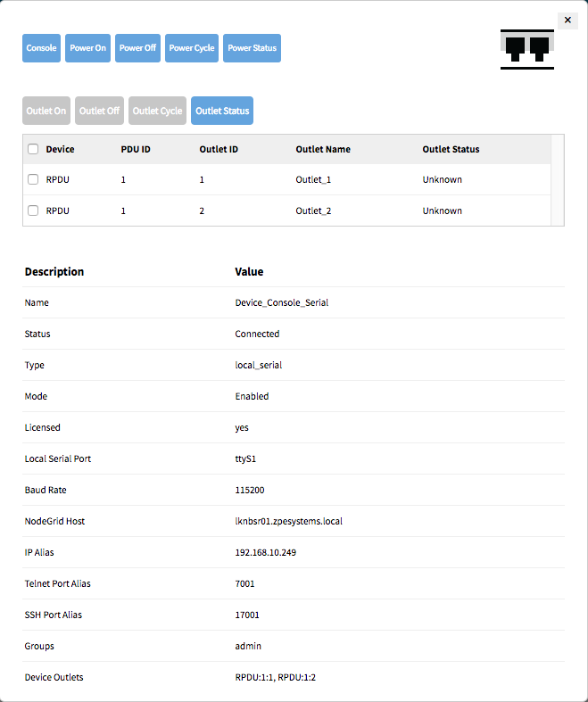The height and width of the screenshot is (702, 588).
Task: Click the Licensed yes value
Action: coord(242,427)
